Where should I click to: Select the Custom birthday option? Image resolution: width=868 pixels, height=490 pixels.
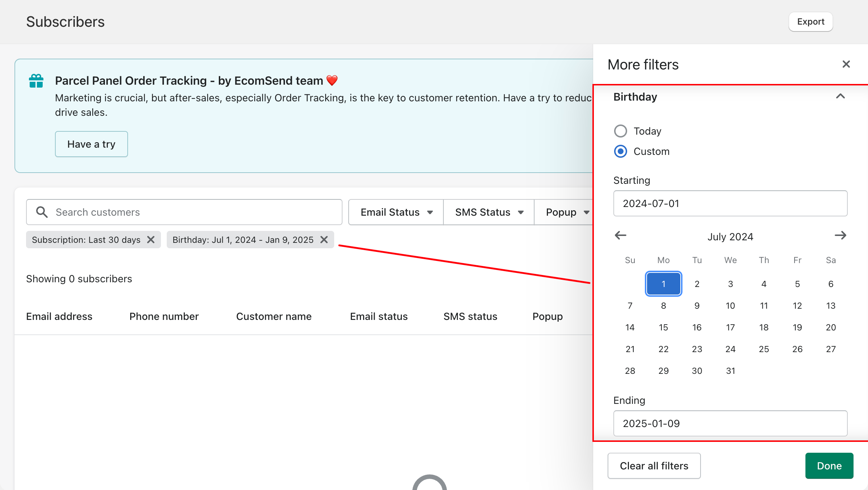[621, 151]
